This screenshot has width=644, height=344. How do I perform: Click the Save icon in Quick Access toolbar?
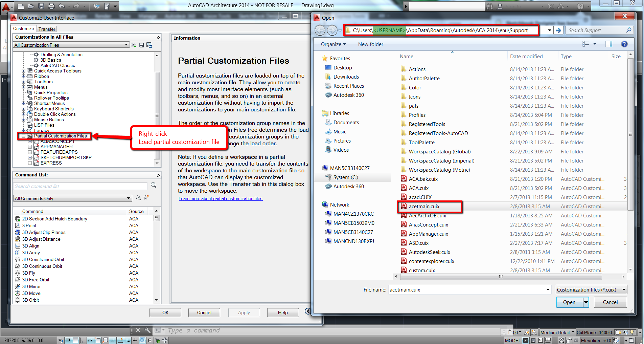tap(41, 6)
